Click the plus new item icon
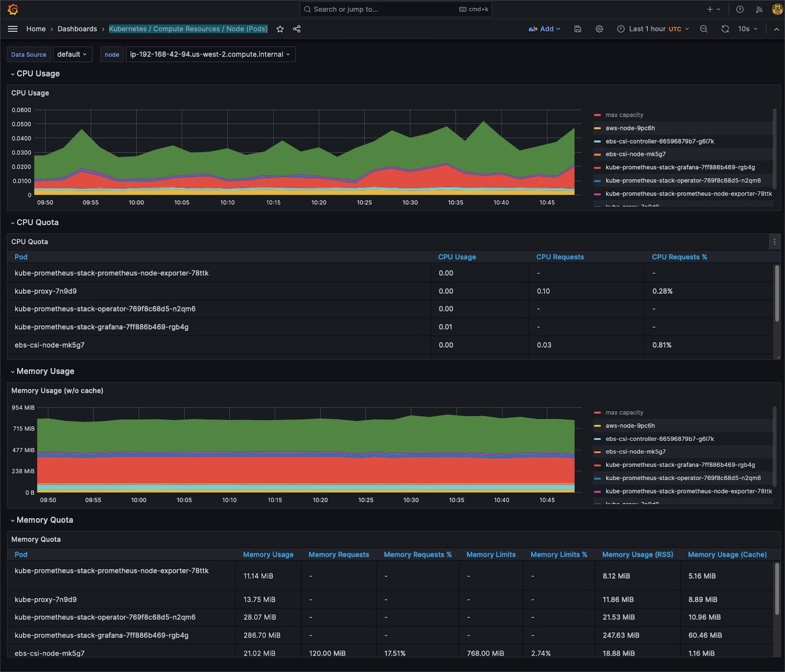Image resolution: width=785 pixels, height=672 pixels. 713,9
